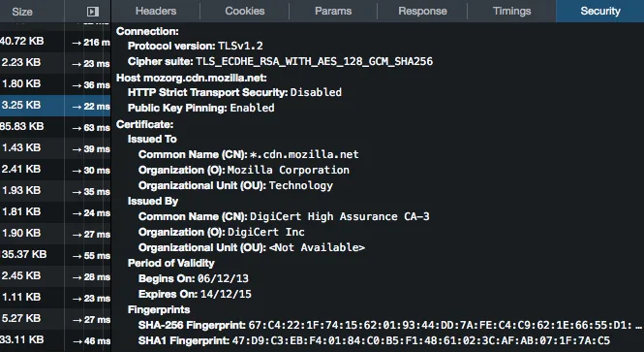Click the TLSv1.2 protocol version value
644x352 pixels.
click(x=240, y=46)
